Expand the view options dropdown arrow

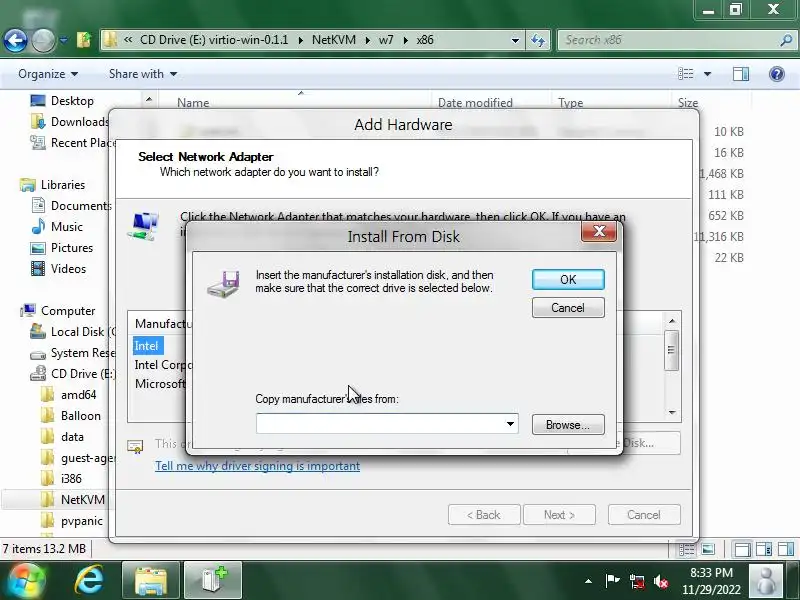pos(708,74)
